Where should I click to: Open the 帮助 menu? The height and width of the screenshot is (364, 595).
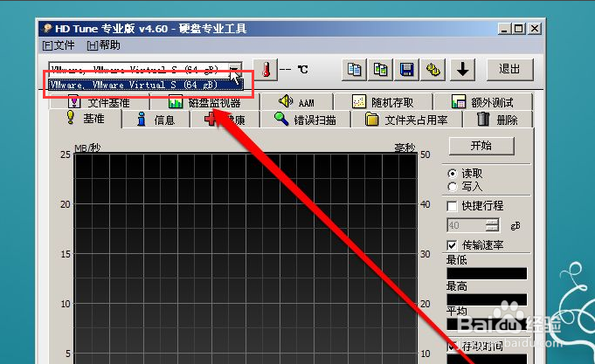click(103, 45)
